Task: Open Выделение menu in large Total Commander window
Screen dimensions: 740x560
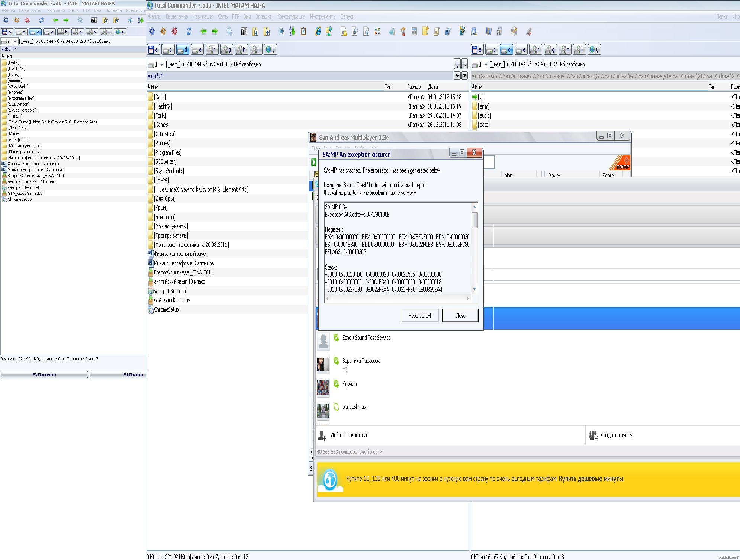Action: click(x=177, y=16)
